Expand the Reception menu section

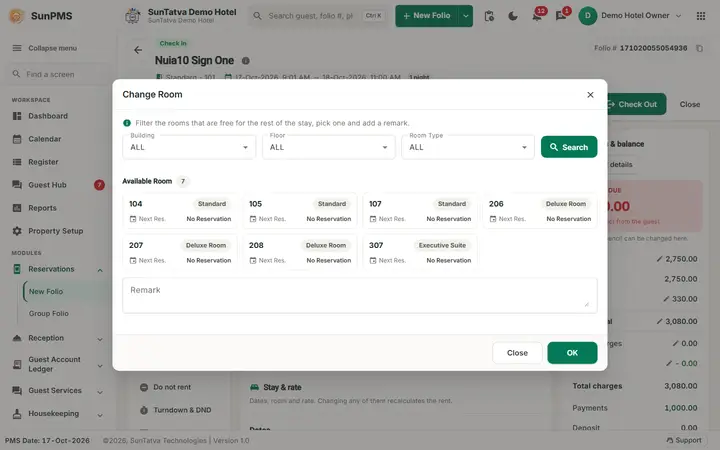tap(100, 339)
